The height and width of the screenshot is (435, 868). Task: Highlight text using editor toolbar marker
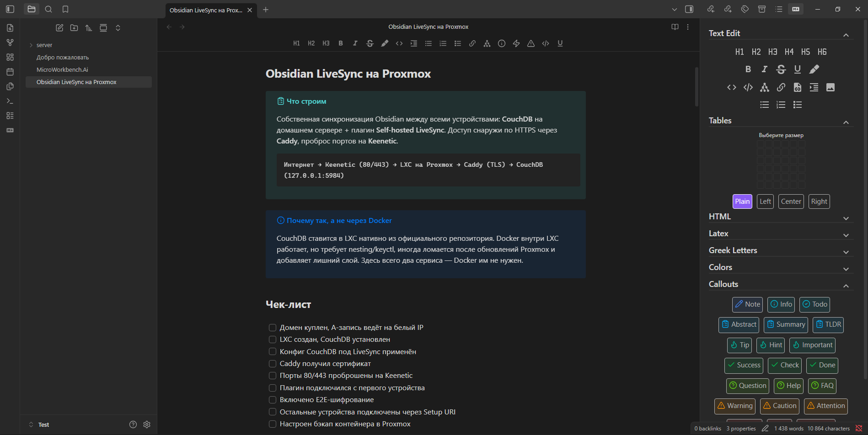click(x=385, y=43)
